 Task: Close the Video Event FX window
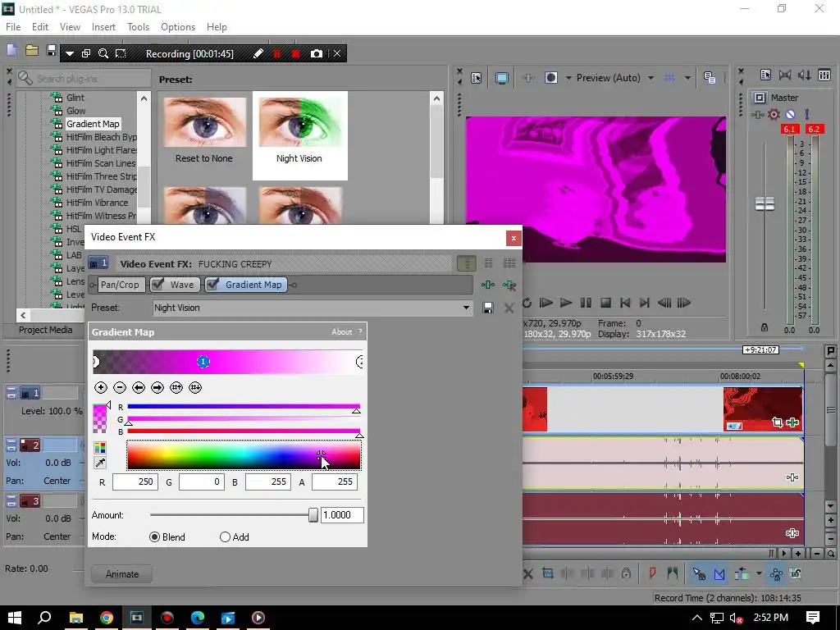[514, 239]
